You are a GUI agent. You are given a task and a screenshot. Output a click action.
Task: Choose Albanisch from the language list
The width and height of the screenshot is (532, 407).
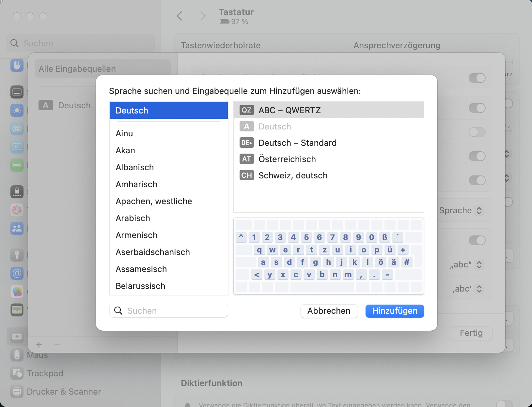[x=169, y=167]
